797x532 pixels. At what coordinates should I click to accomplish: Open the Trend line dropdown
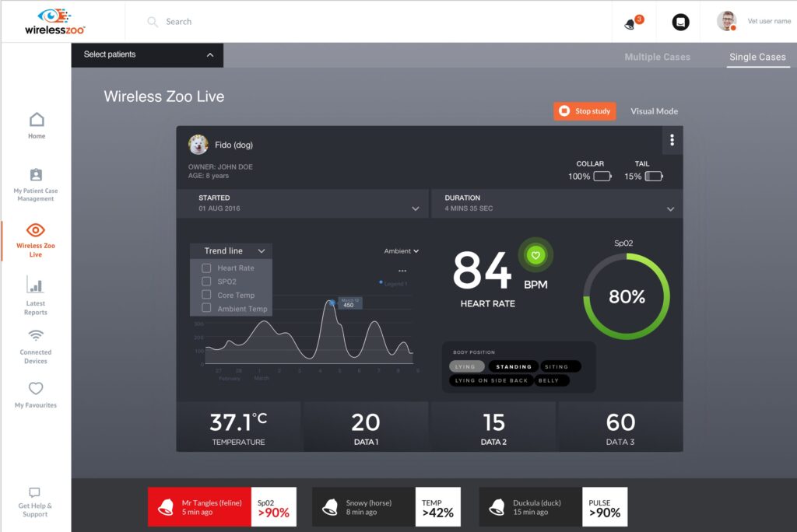point(231,250)
